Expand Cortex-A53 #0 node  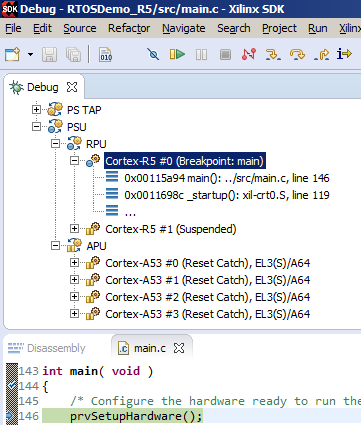[x=74, y=262]
